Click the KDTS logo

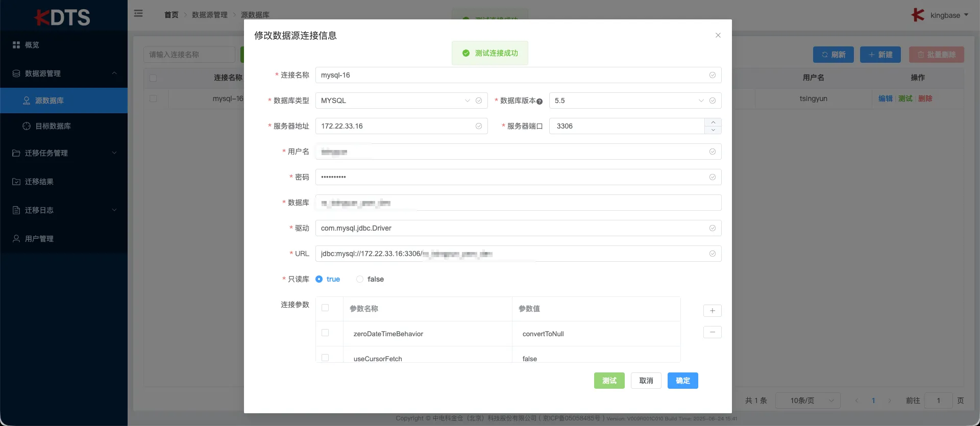(x=62, y=17)
